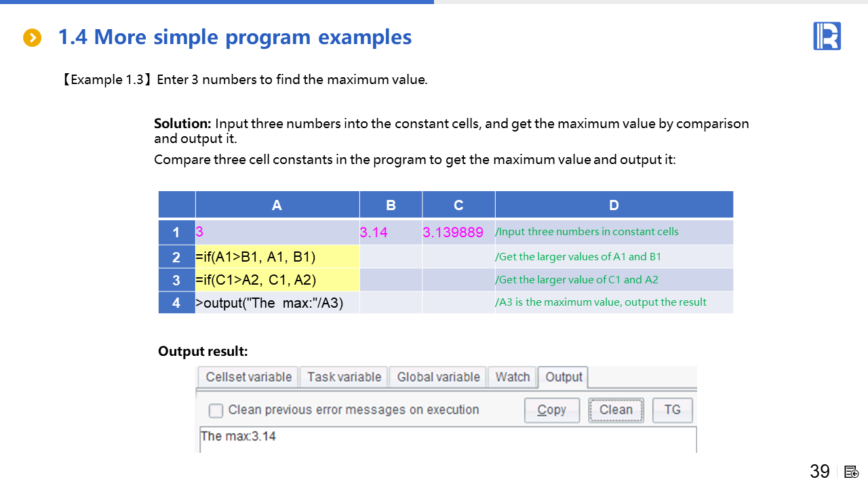Enable 'Clean previous error messages on execution' checkbox
Image resolution: width=868 pixels, height=488 pixels.
point(216,411)
